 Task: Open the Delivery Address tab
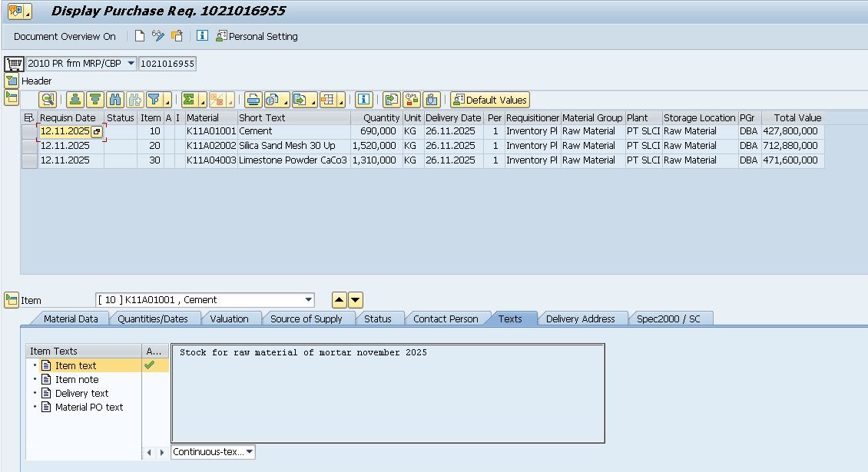pos(580,319)
